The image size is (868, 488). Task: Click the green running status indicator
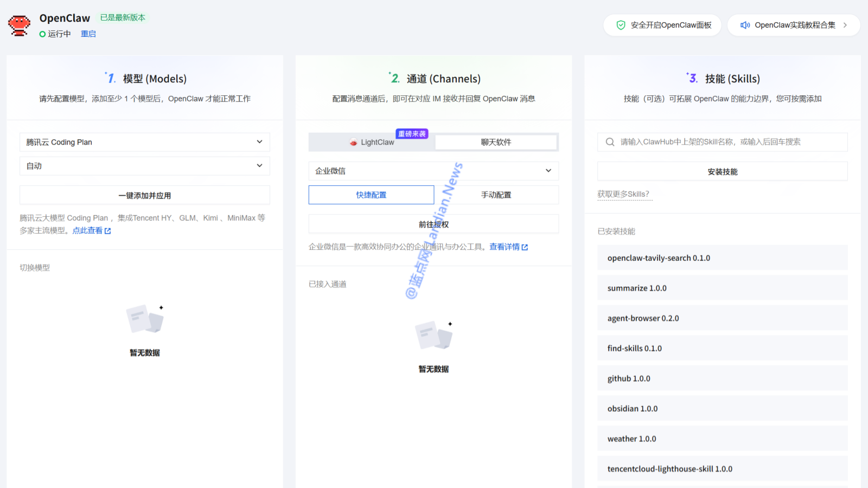[x=42, y=34]
